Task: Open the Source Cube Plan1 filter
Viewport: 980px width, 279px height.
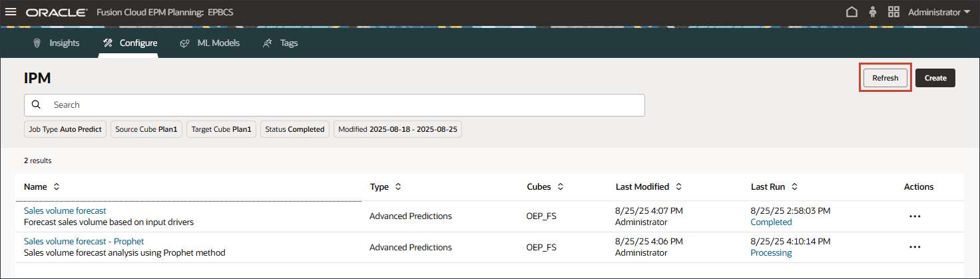Action: [x=146, y=129]
